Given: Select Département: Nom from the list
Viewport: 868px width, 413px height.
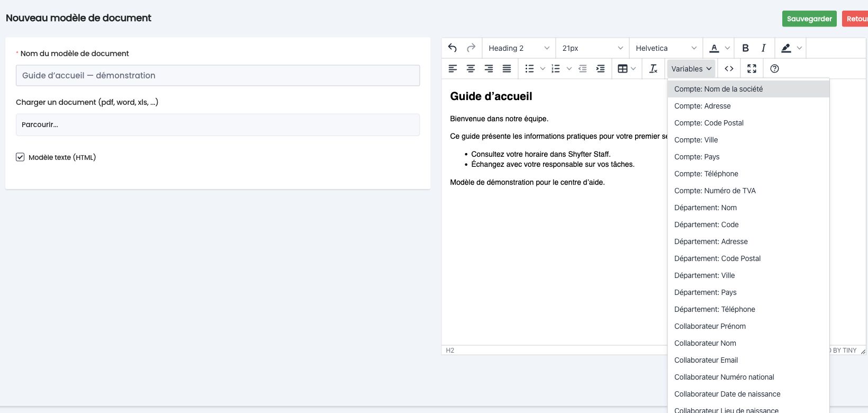Looking at the screenshot, I should [x=748, y=208].
